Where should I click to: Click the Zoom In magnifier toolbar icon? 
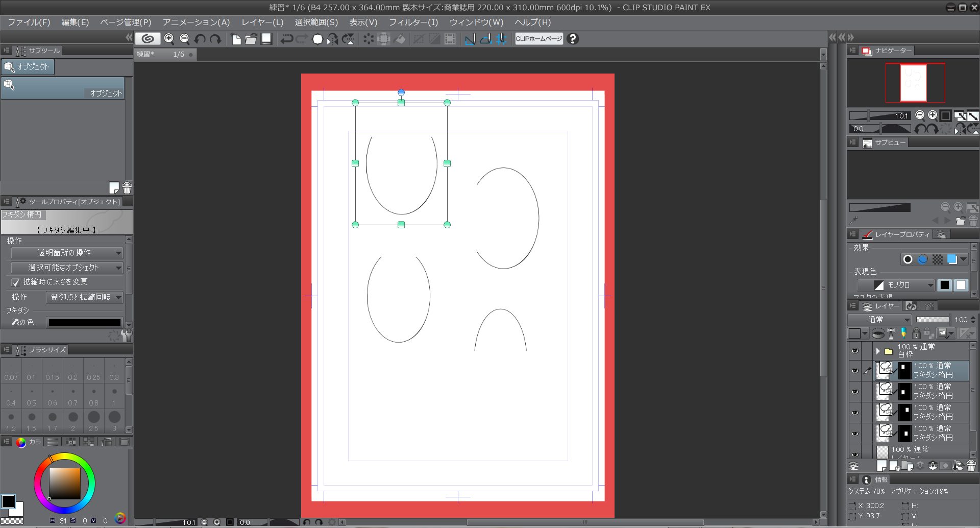pyautogui.click(x=169, y=39)
